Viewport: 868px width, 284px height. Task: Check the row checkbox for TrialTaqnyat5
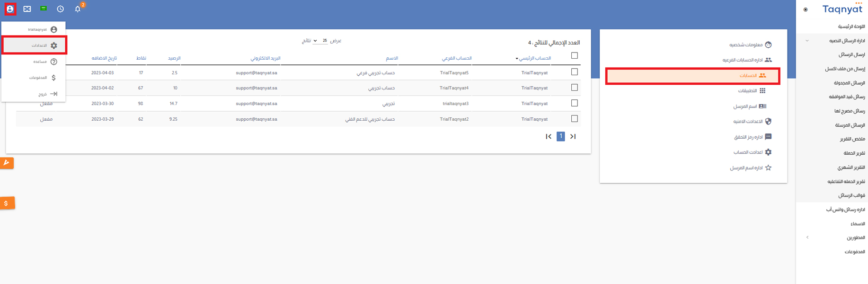[575, 72]
